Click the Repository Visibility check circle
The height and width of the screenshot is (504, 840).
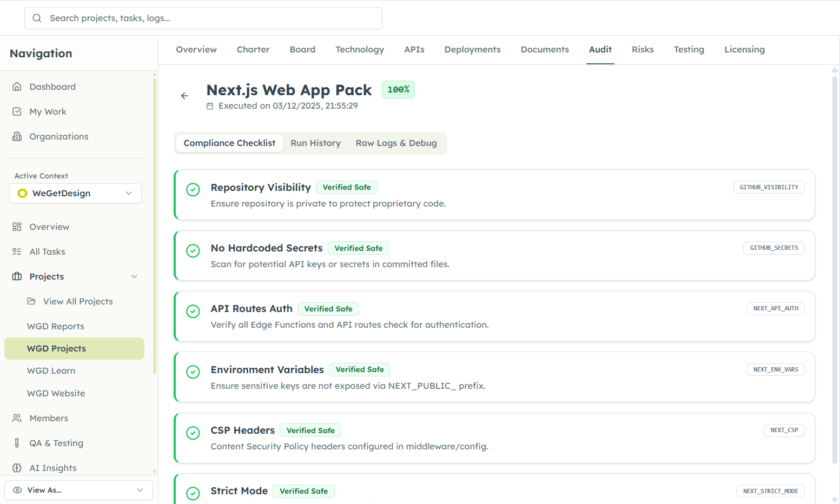click(x=193, y=190)
